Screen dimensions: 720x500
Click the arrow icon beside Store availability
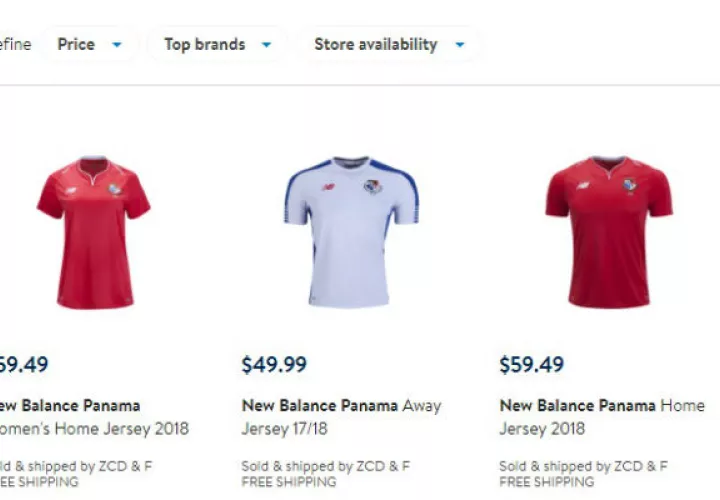point(460,45)
